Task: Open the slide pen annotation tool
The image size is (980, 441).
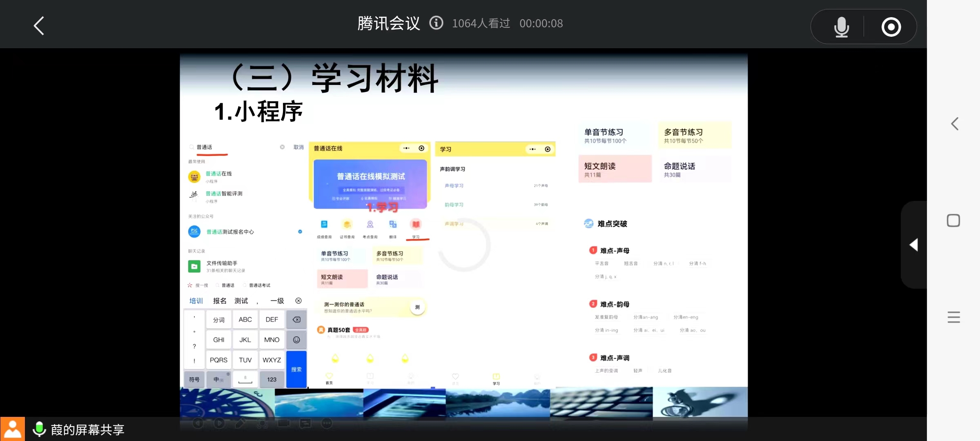Action: coord(241,423)
